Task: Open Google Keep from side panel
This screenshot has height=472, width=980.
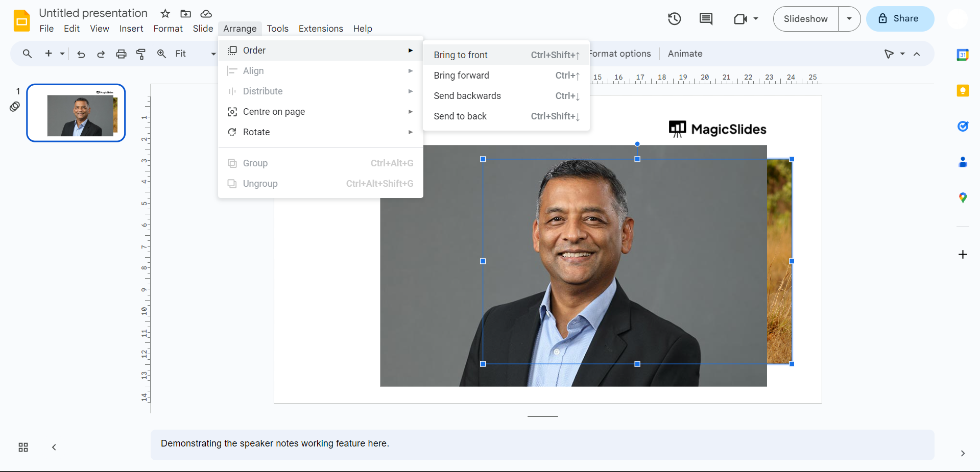Action: (963, 91)
